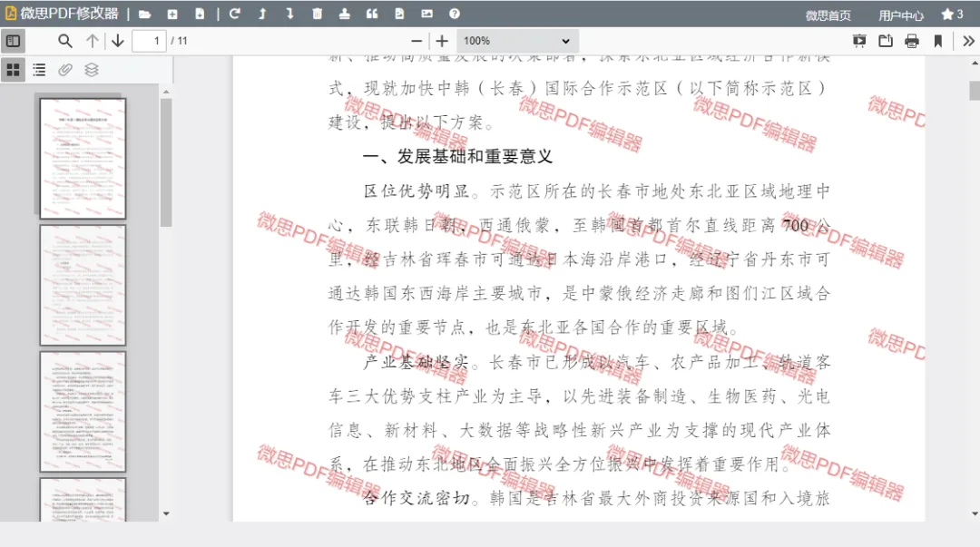Toggle the sidebar panel button
Screen dimensions: 980x547
pos(13,41)
